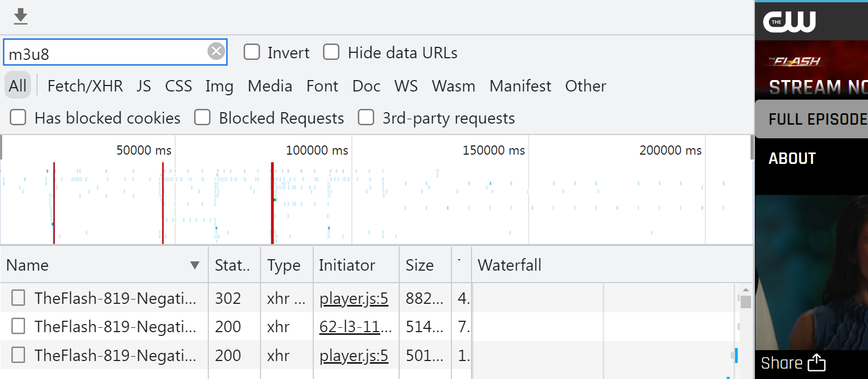Tick the 3rd-party requests checkbox
Image resolution: width=868 pixels, height=379 pixels.
click(x=366, y=118)
